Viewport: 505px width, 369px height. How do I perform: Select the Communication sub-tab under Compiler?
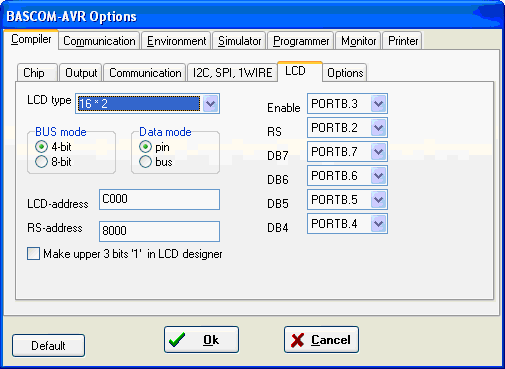(x=145, y=73)
